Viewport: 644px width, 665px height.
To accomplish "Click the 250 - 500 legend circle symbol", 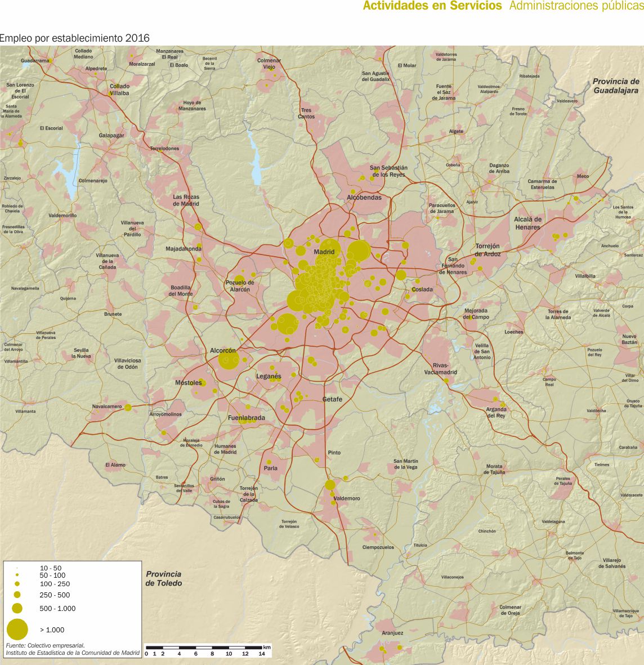I will click(x=17, y=595).
